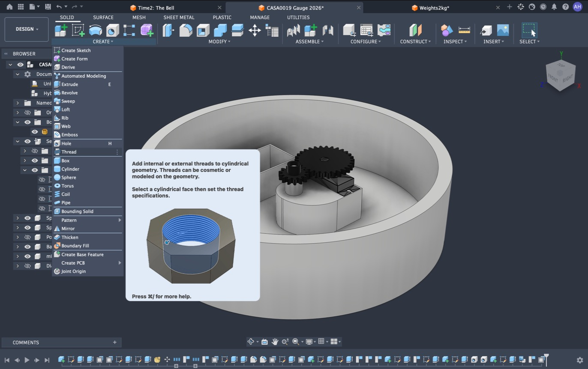Click the Create Sketch toolbar icon
The width and height of the screenshot is (588, 369).
pos(78,30)
